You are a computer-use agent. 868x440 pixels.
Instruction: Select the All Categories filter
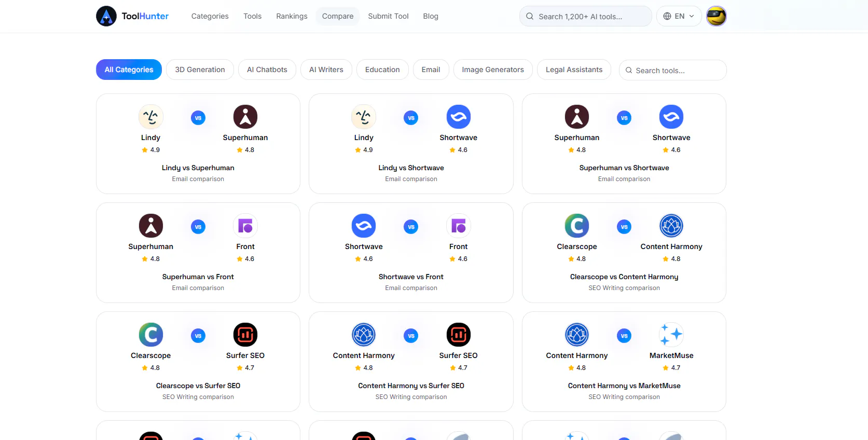click(x=129, y=70)
